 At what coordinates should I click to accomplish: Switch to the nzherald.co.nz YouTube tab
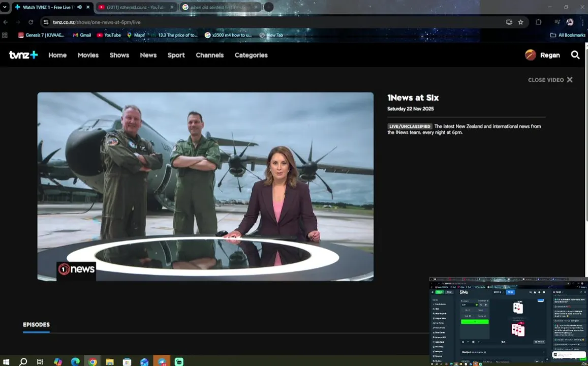136,7
